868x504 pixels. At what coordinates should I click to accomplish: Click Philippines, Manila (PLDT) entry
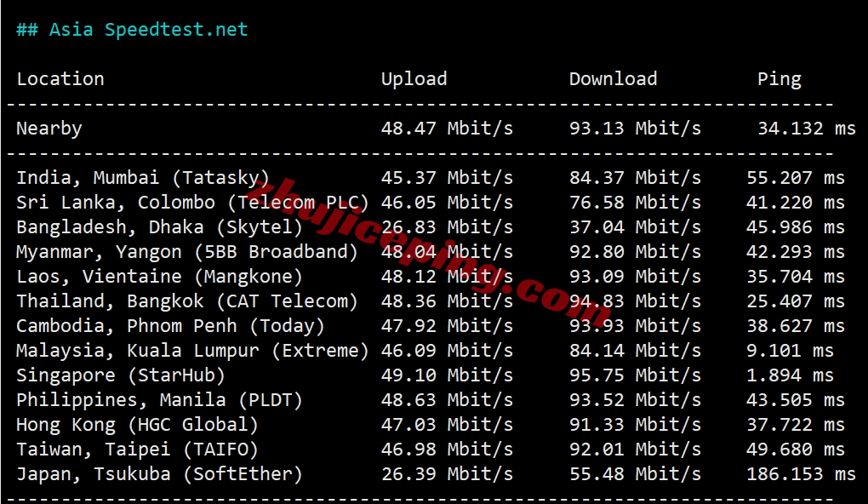coord(159,400)
